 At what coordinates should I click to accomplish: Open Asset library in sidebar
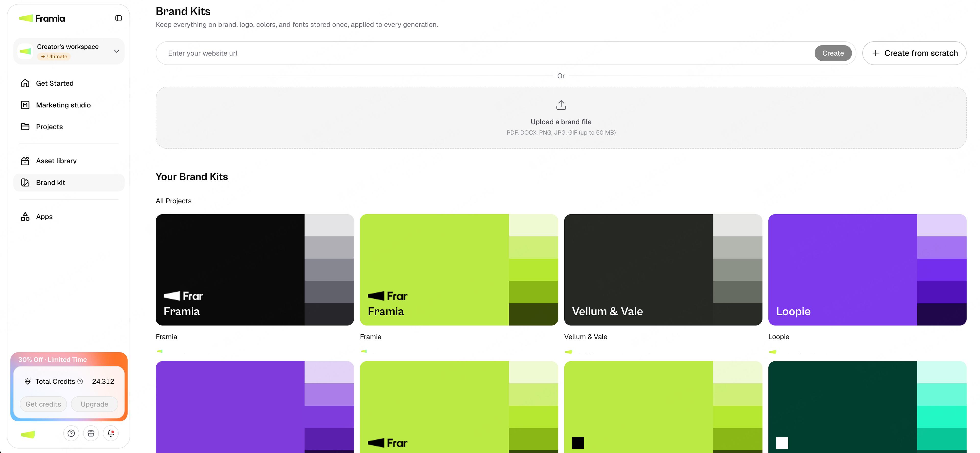click(69, 161)
